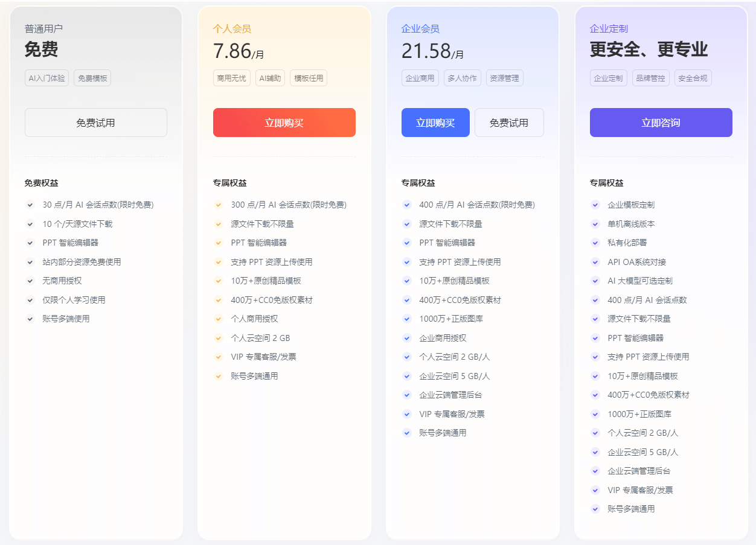Click check icon beside 私有化部署
756x545 pixels.
click(x=595, y=243)
